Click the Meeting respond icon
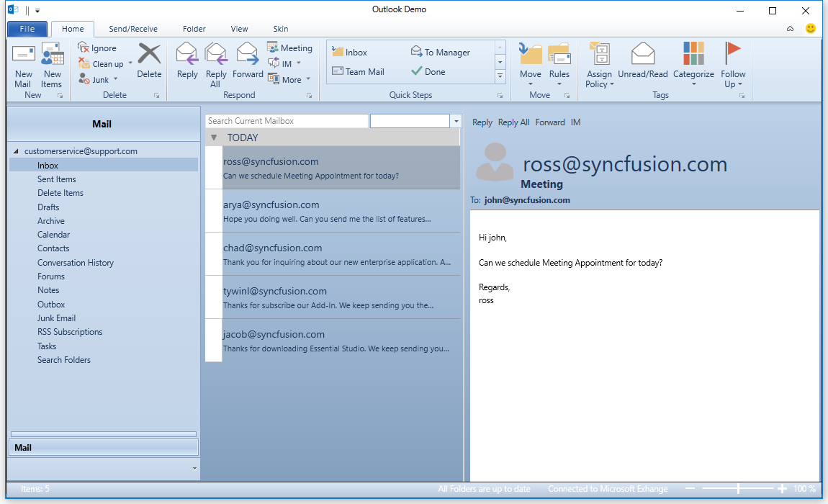The height and width of the screenshot is (504, 828). click(274, 48)
